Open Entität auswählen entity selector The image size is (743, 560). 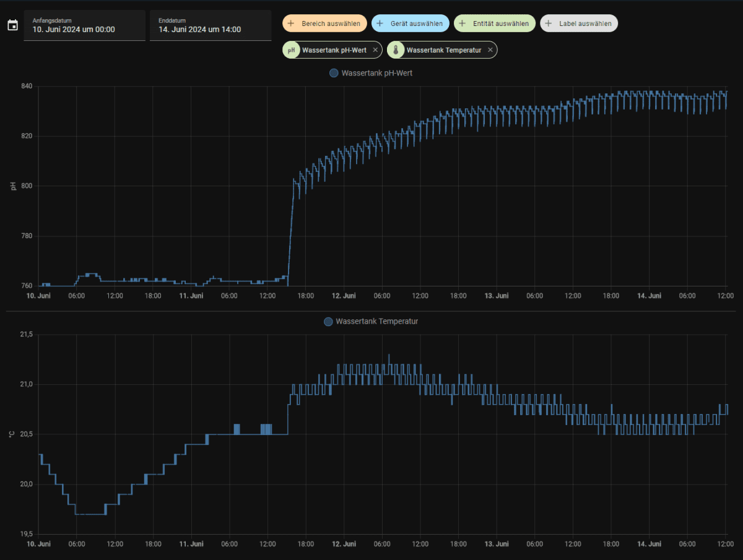[x=495, y=24]
